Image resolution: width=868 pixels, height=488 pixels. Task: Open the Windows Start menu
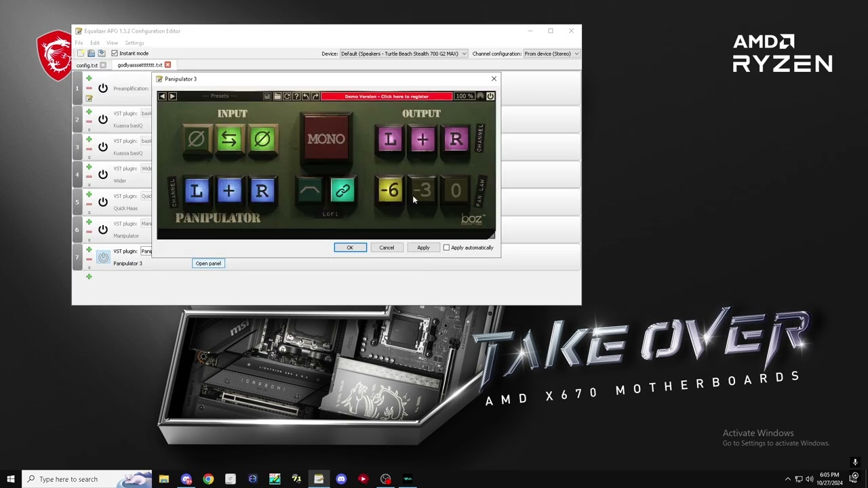[x=11, y=479]
